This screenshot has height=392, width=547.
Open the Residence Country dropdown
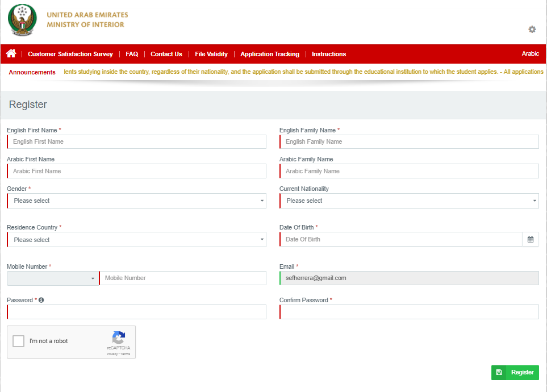[x=136, y=240]
